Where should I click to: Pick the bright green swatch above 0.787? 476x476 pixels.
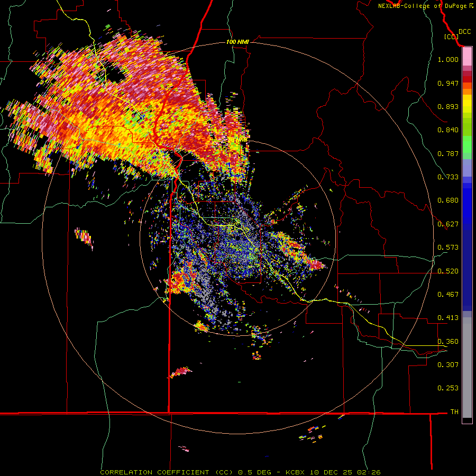pos(467,144)
